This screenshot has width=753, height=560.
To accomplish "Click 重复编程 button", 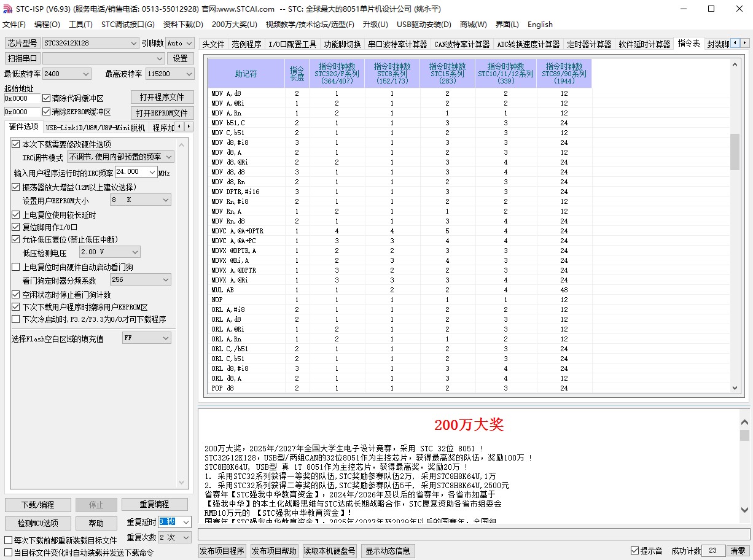I will pos(154,505).
